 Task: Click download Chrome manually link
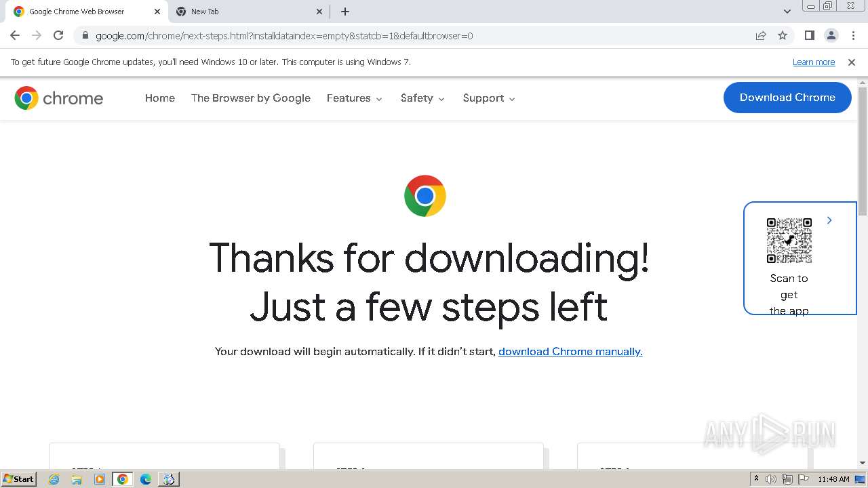coord(570,351)
